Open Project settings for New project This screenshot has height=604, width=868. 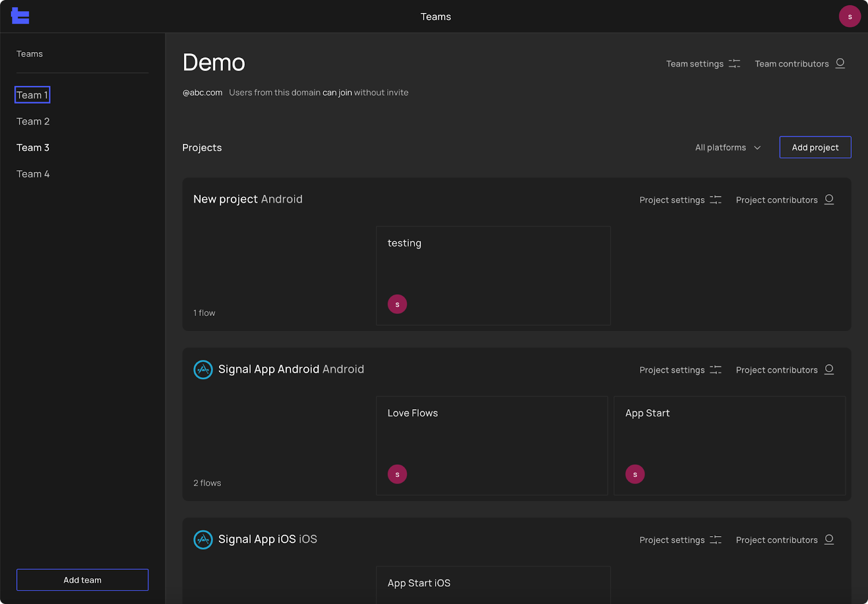[x=680, y=200]
